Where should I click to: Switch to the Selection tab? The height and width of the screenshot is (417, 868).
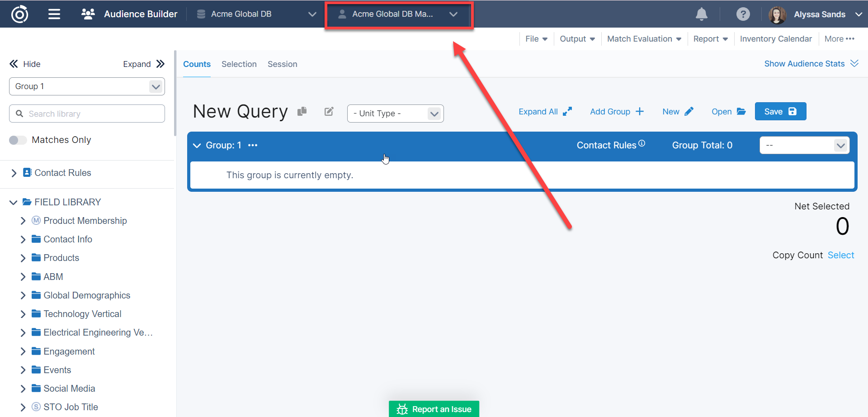[x=239, y=64]
